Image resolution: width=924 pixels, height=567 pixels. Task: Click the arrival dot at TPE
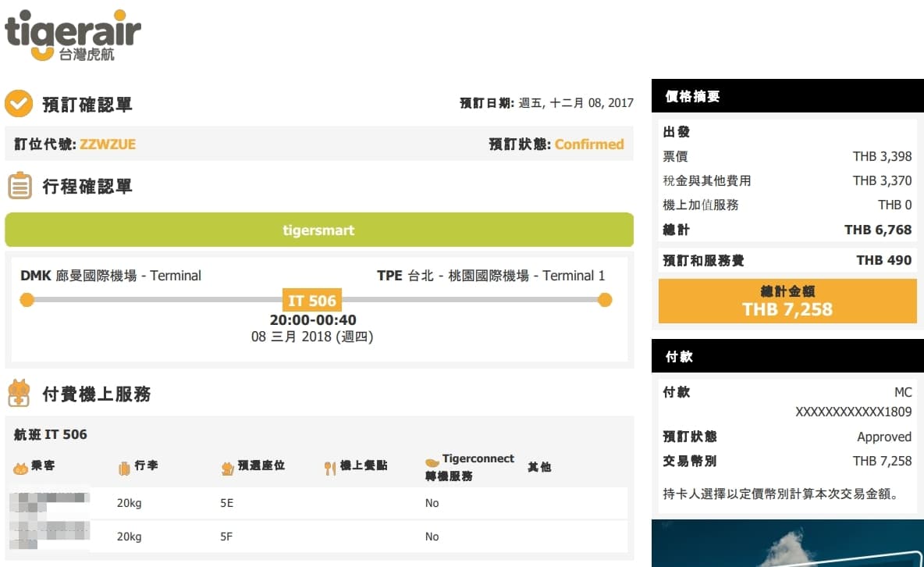pyautogui.click(x=605, y=300)
